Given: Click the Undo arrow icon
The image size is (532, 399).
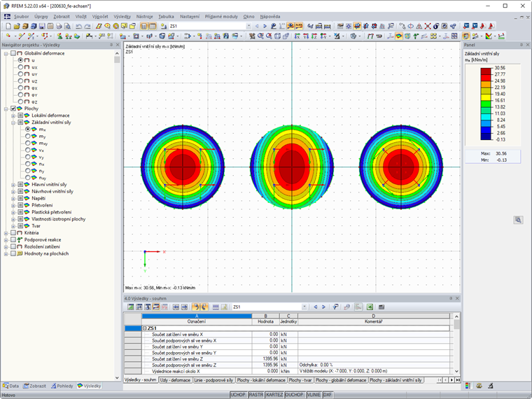Looking at the screenshot, I should point(78,26).
